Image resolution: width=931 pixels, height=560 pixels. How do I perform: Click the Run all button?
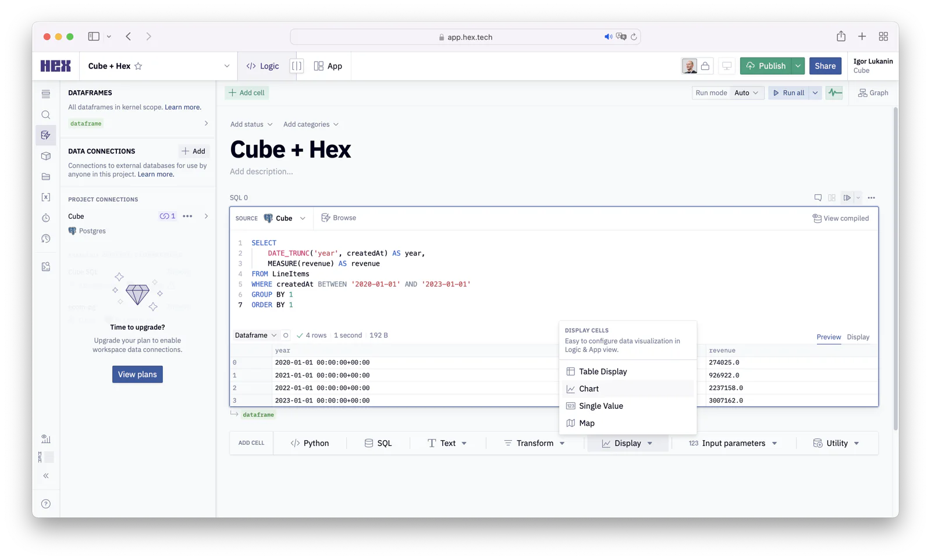[788, 92]
